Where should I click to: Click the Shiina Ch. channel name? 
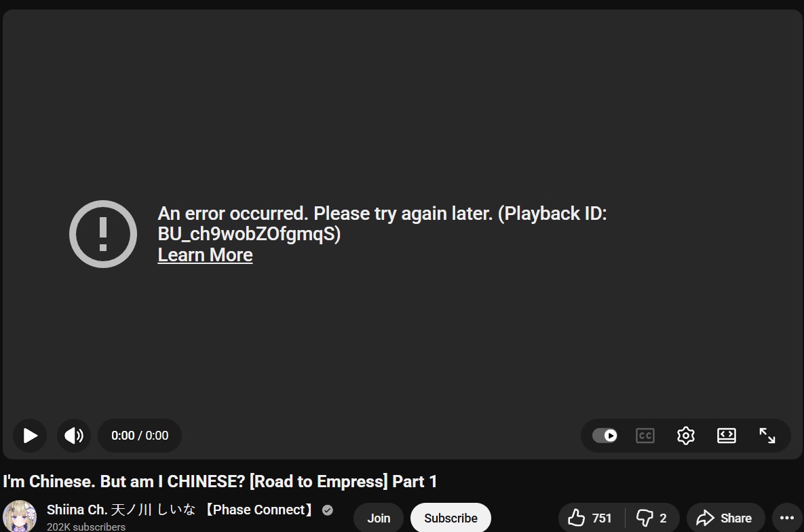point(180,510)
